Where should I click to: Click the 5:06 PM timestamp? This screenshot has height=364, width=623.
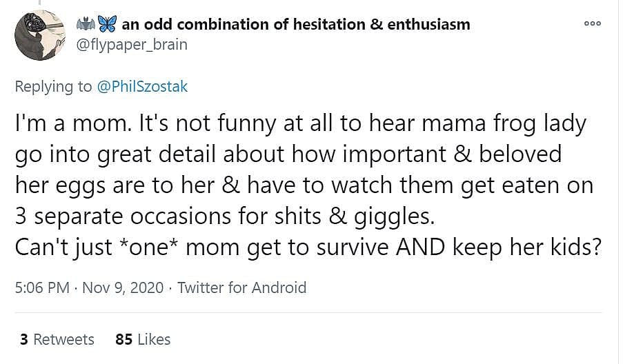coord(42,287)
